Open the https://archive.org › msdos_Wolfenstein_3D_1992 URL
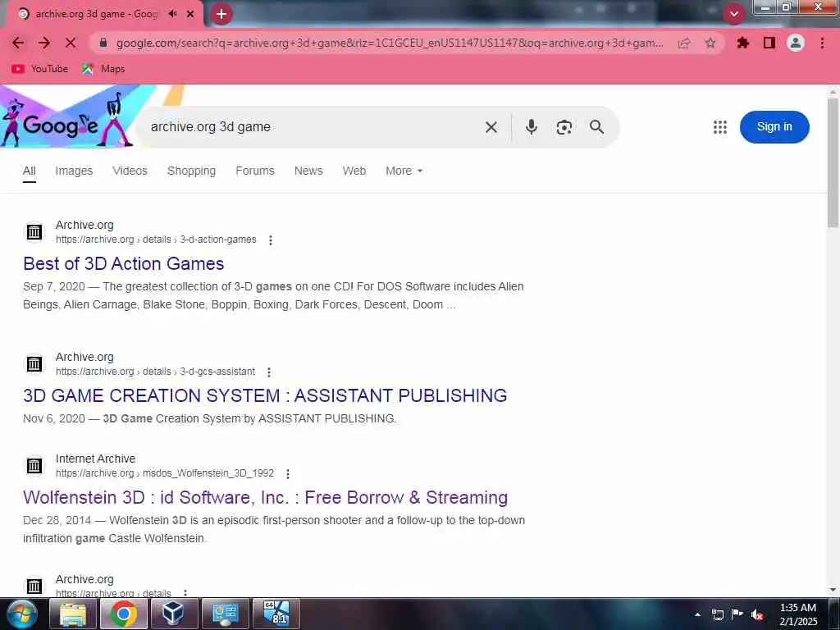Image resolution: width=840 pixels, height=630 pixels. pos(165,473)
